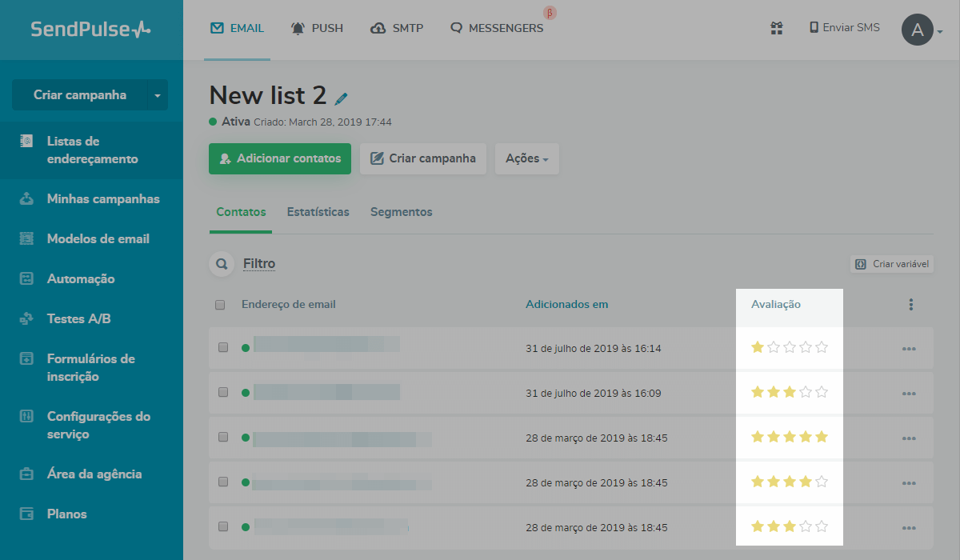The image size is (960, 560).
Task: Click date 31 de julho de 2019 às 16:09
Action: 594,394
